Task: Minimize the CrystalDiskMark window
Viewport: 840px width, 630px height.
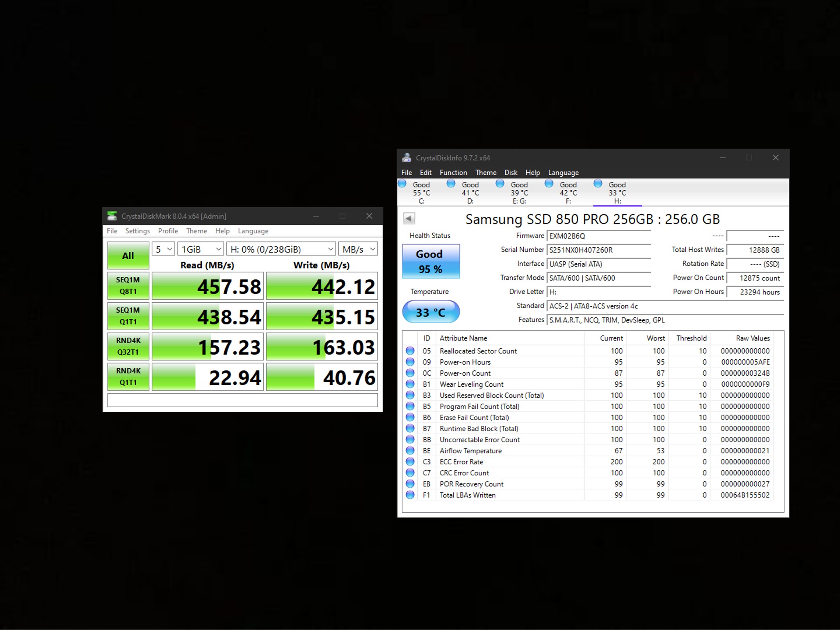Action: tap(316, 216)
